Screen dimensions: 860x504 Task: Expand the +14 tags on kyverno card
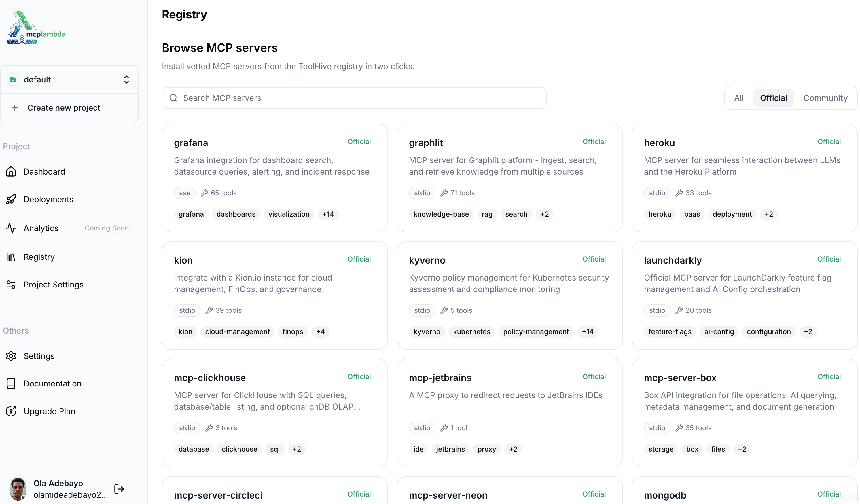point(587,332)
